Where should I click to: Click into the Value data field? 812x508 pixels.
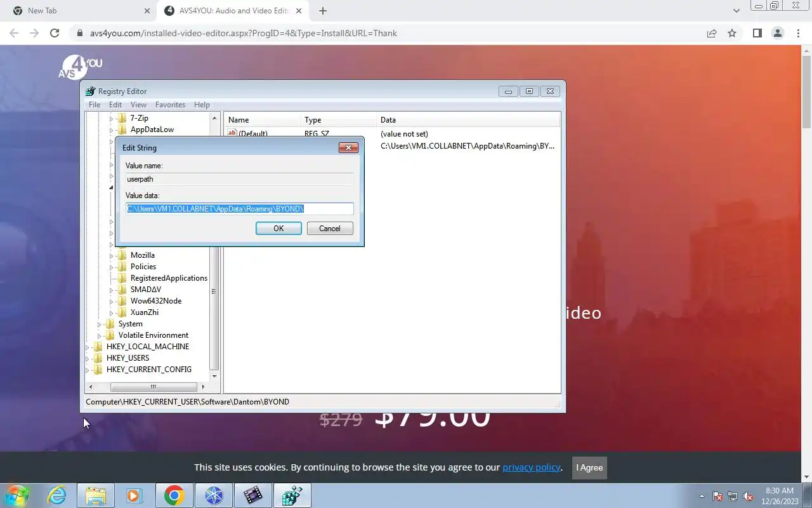240,209
